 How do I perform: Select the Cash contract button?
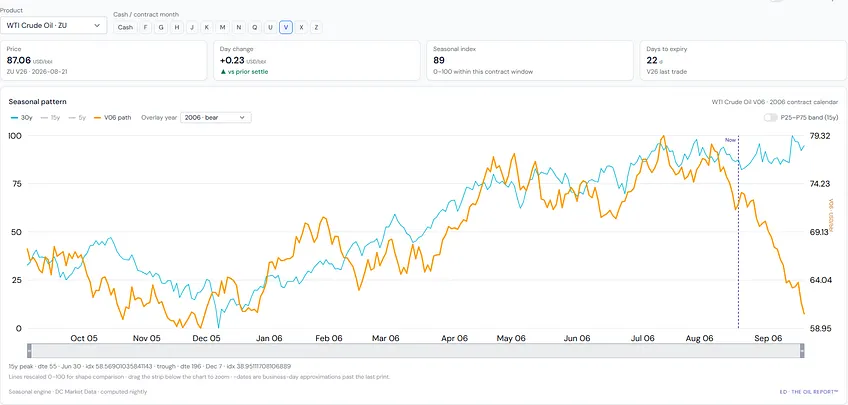tap(125, 27)
